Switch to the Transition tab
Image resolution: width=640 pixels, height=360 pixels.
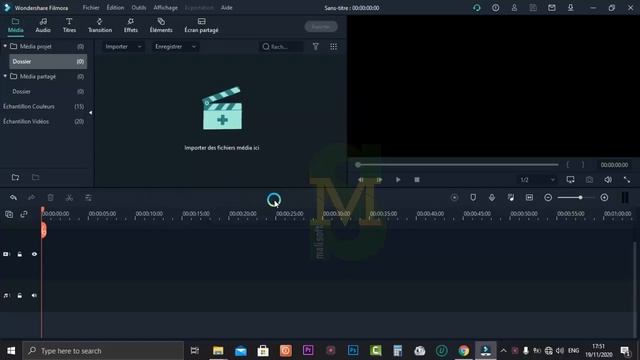[100, 25]
